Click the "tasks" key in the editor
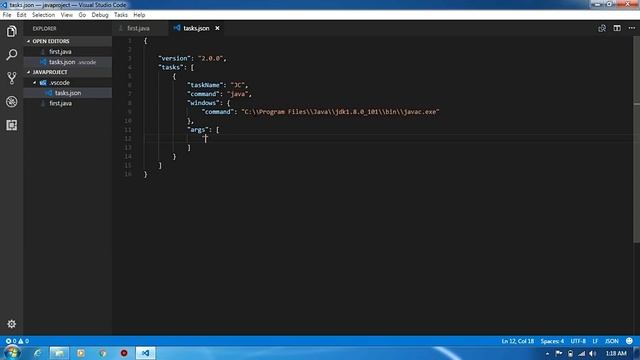 (171, 67)
